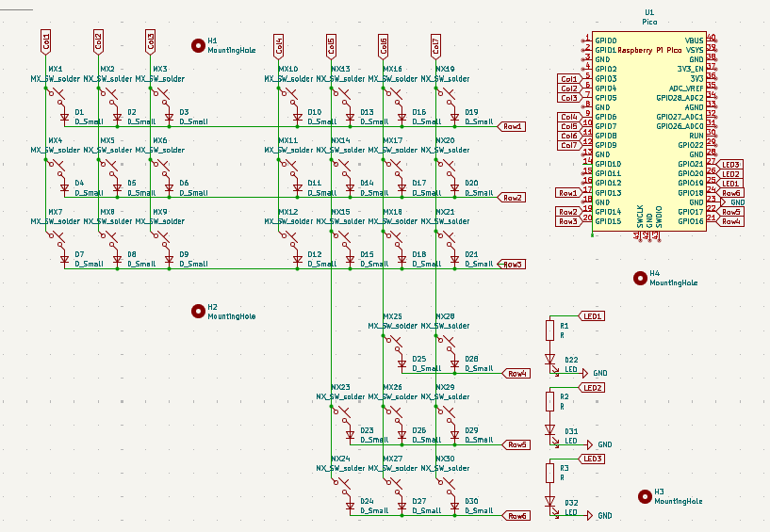
Task: Select the LED1 label above R1
Action: pyautogui.click(x=593, y=316)
